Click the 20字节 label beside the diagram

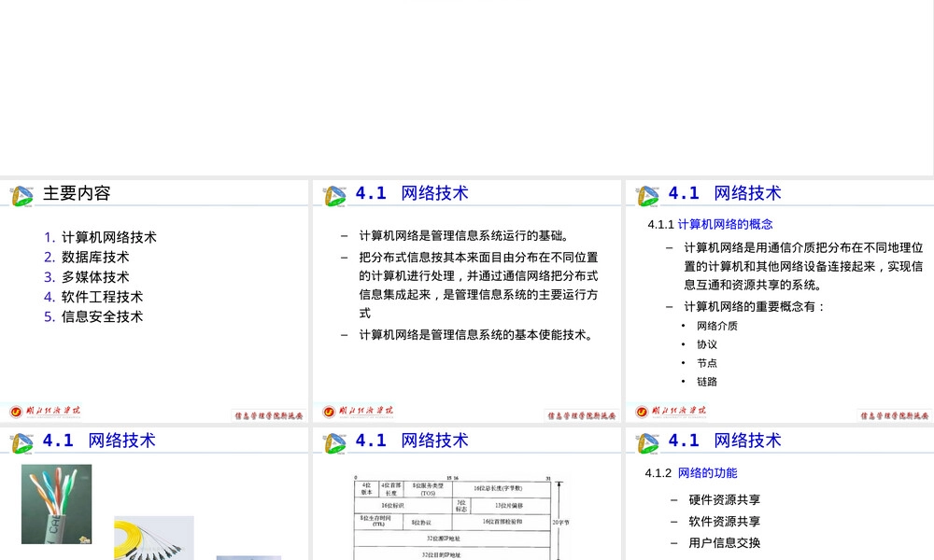[560, 522]
